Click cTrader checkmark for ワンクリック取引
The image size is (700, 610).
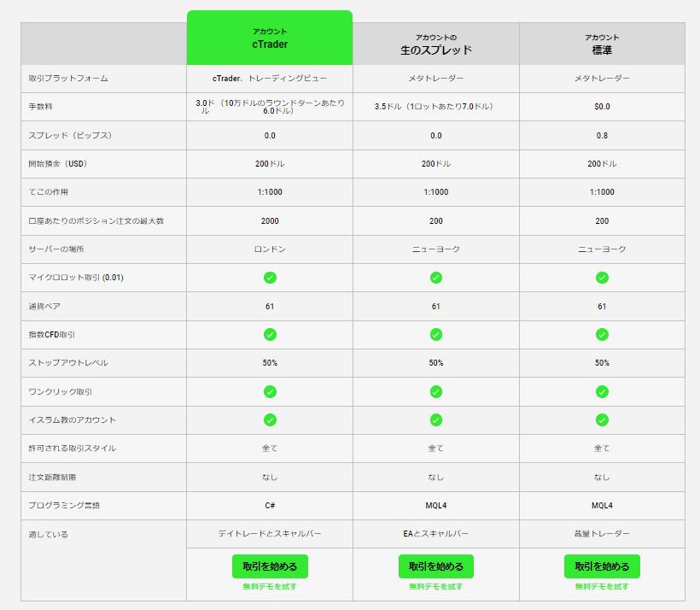click(270, 391)
